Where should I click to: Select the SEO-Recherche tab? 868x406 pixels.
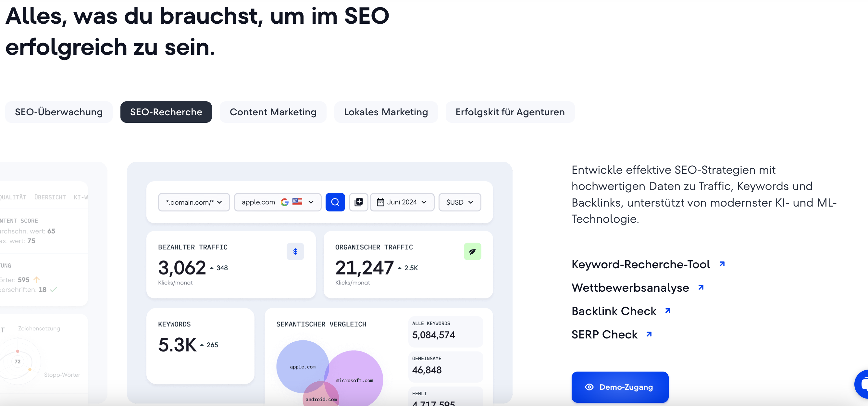(166, 112)
